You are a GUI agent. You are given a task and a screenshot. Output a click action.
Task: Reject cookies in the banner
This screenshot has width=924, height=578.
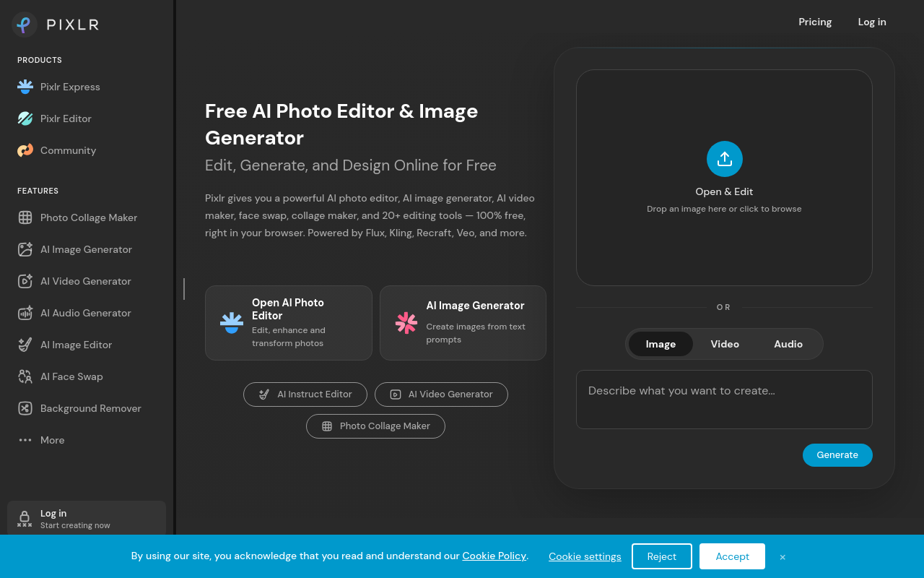(x=662, y=556)
